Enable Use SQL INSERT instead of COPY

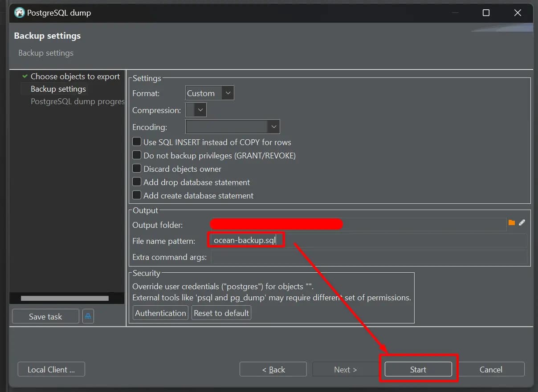point(137,142)
